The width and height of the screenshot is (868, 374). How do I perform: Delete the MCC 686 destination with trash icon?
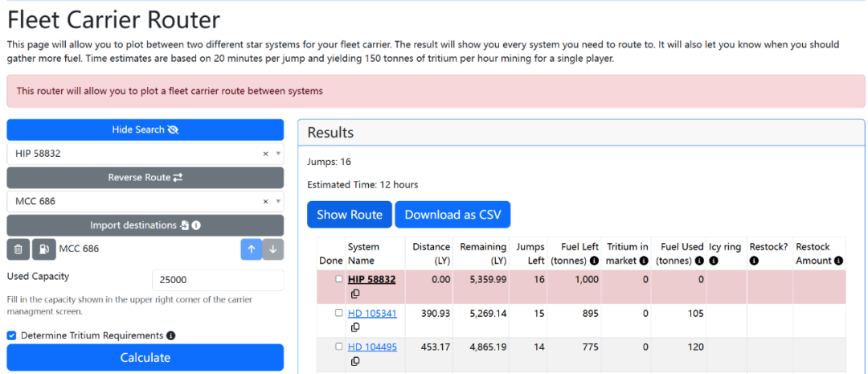[x=18, y=249]
